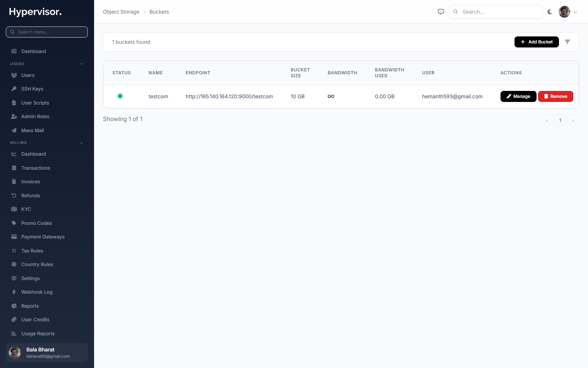Collapse the USERS sidebar section
This screenshot has height=368, width=588.
click(82, 64)
